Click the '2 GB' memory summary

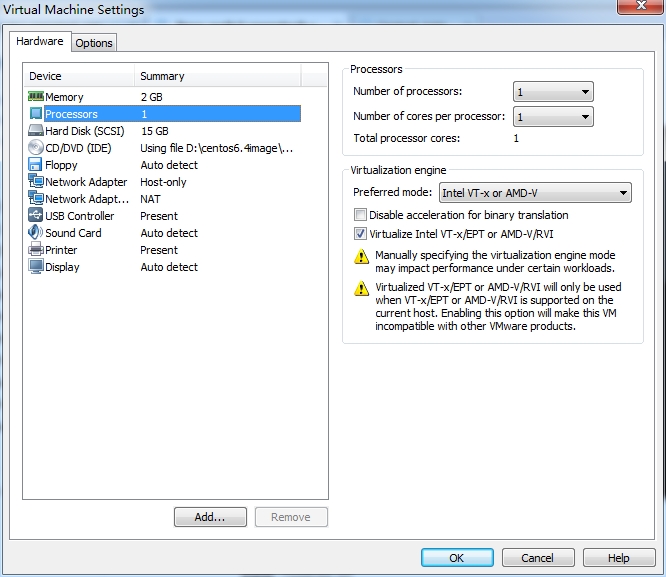click(x=152, y=97)
